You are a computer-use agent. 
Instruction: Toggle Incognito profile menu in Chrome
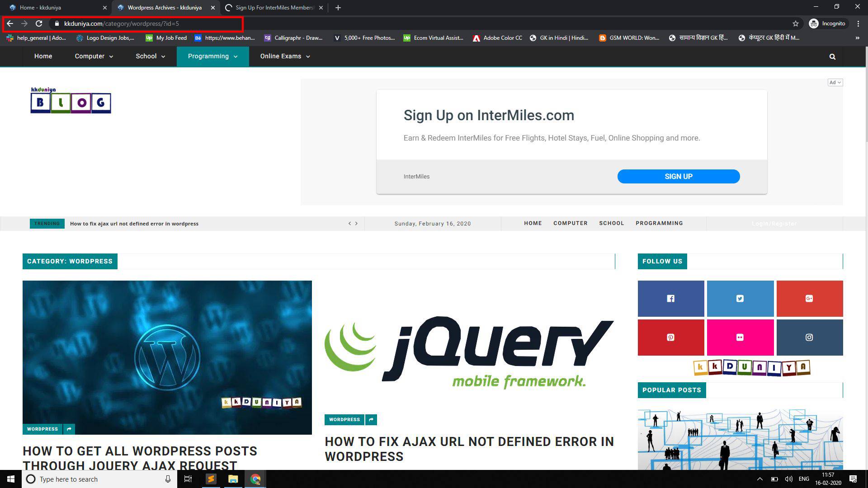click(x=828, y=23)
